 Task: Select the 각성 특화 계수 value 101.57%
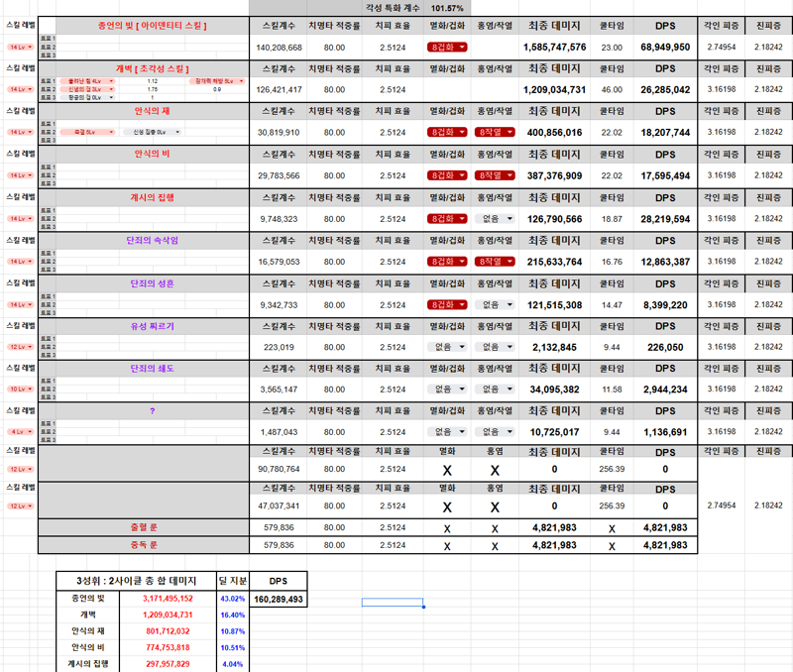pos(447,8)
